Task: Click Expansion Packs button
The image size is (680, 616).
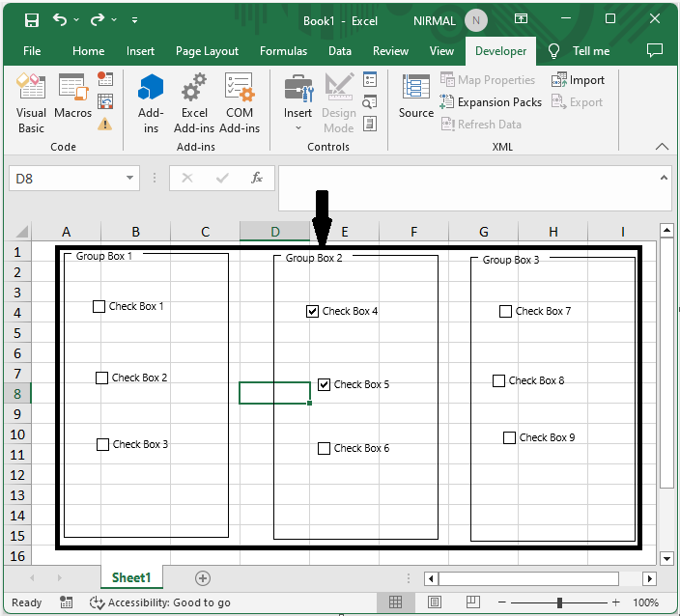Action: tap(491, 102)
